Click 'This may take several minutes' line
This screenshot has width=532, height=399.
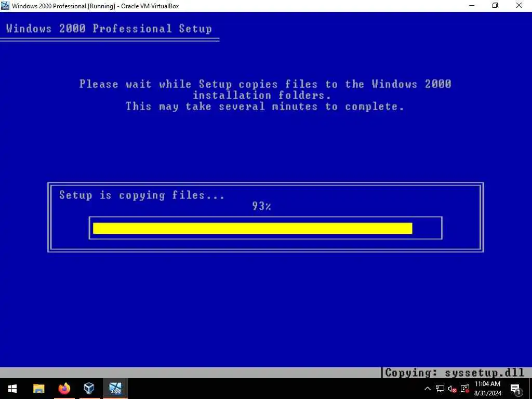pyautogui.click(x=265, y=107)
